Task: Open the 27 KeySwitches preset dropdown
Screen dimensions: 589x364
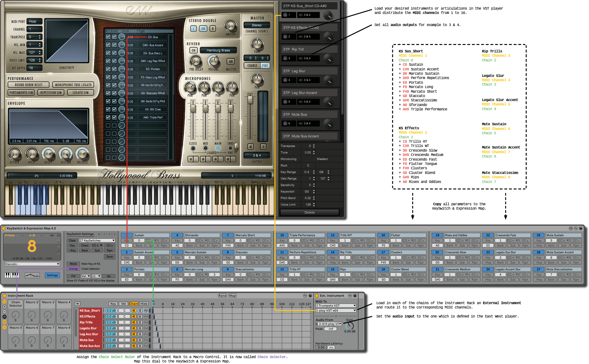Action: click(97, 240)
